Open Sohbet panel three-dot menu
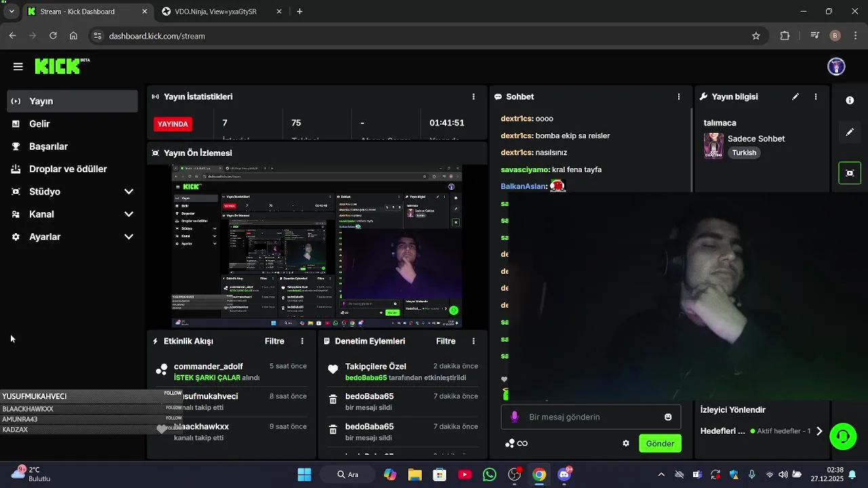Image resolution: width=868 pixels, height=488 pixels. [678, 97]
